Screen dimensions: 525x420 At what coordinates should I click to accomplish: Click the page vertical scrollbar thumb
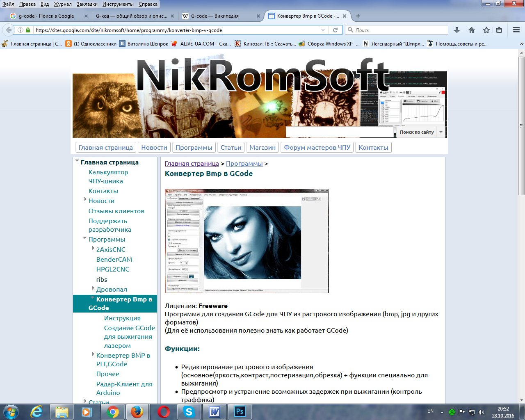point(521,125)
